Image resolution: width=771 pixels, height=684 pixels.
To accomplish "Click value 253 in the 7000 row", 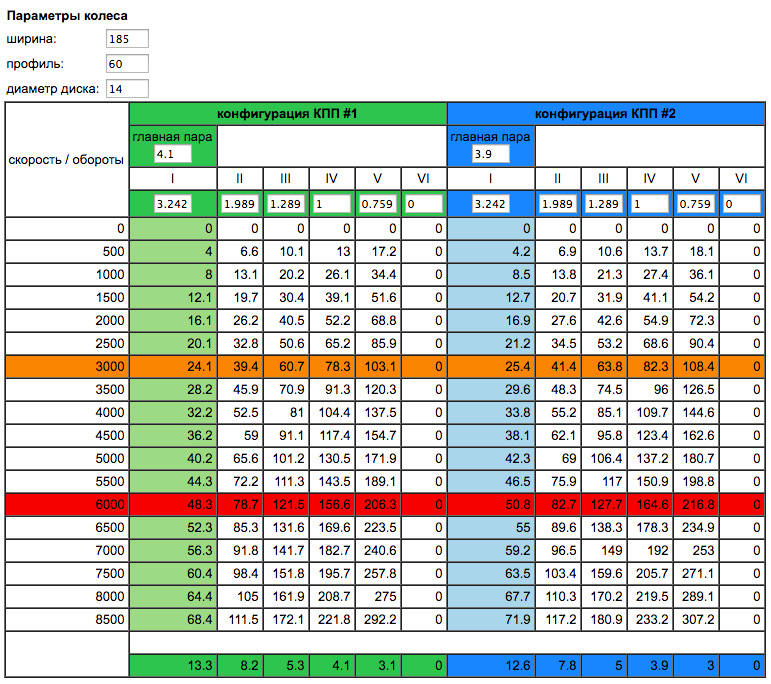I will 703,551.
